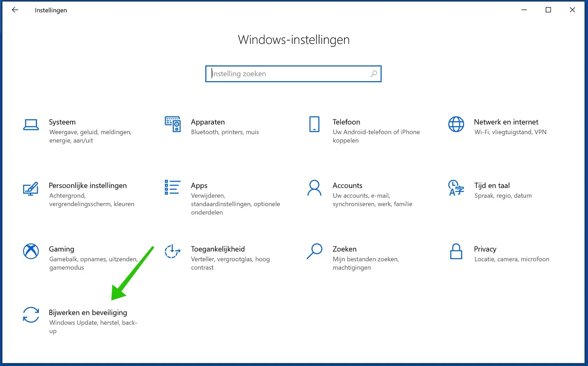This screenshot has height=366, width=588.
Task: Open the Apparaten settings title
Action: point(208,122)
